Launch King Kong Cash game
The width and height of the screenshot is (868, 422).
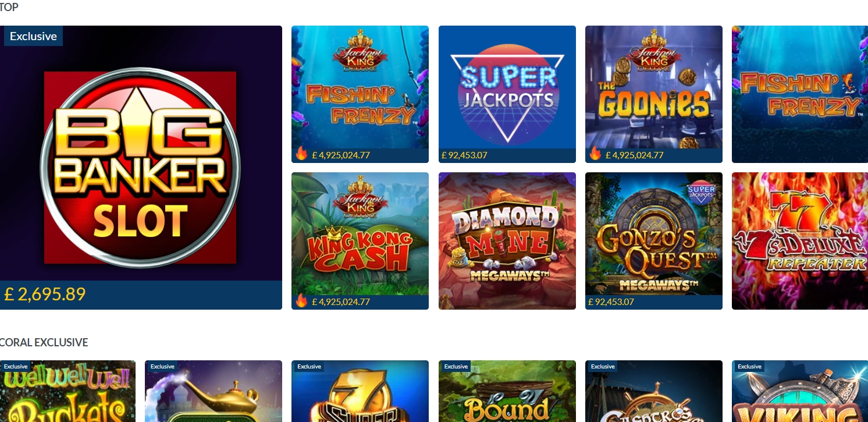(360, 241)
